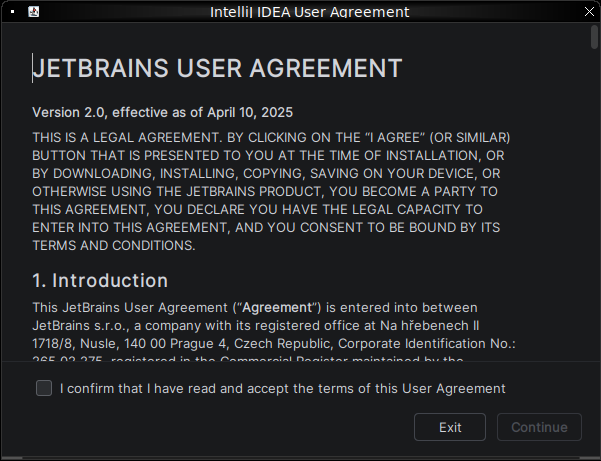Click the Exit button

point(450,427)
